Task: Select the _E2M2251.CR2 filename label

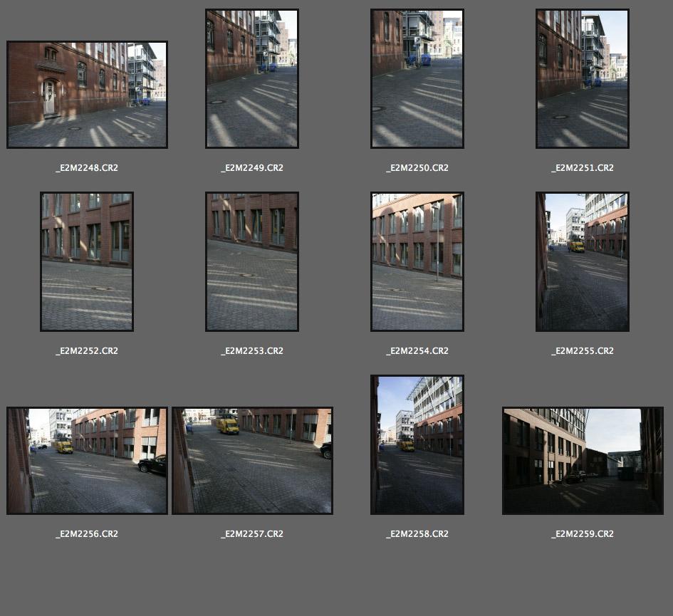Action: tap(583, 168)
